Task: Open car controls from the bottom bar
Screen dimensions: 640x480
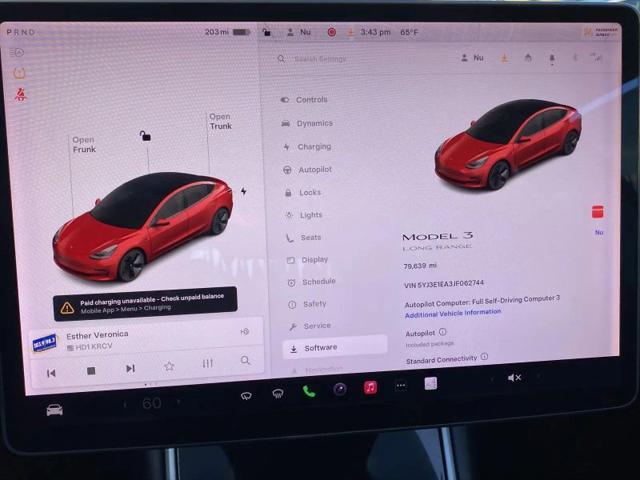Action: 55,410
